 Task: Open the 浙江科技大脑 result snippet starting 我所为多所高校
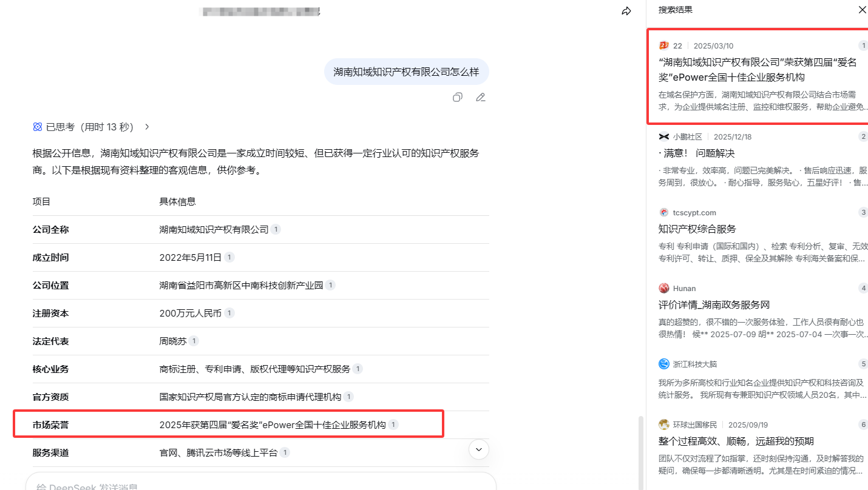point(763,389)
